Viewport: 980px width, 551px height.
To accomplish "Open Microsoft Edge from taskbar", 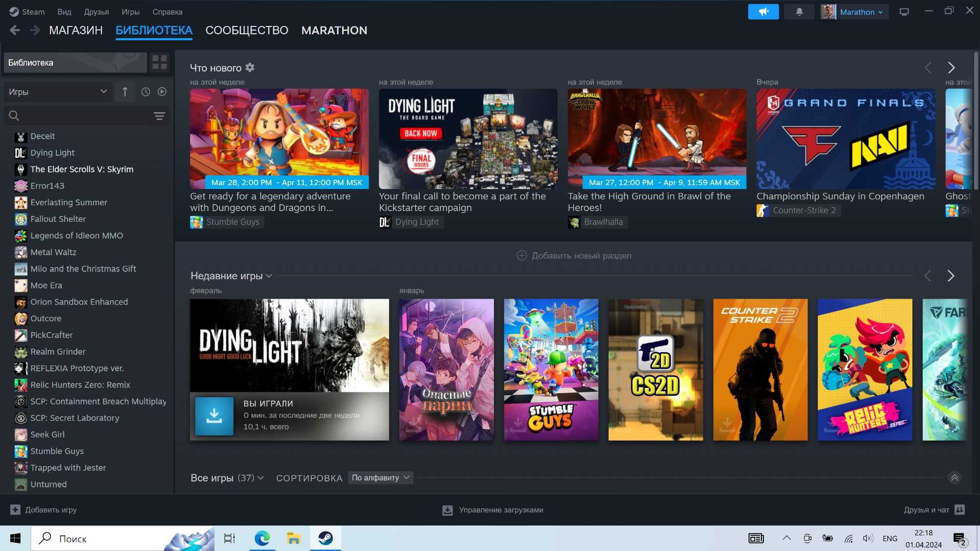I will [x=262, y=538].
